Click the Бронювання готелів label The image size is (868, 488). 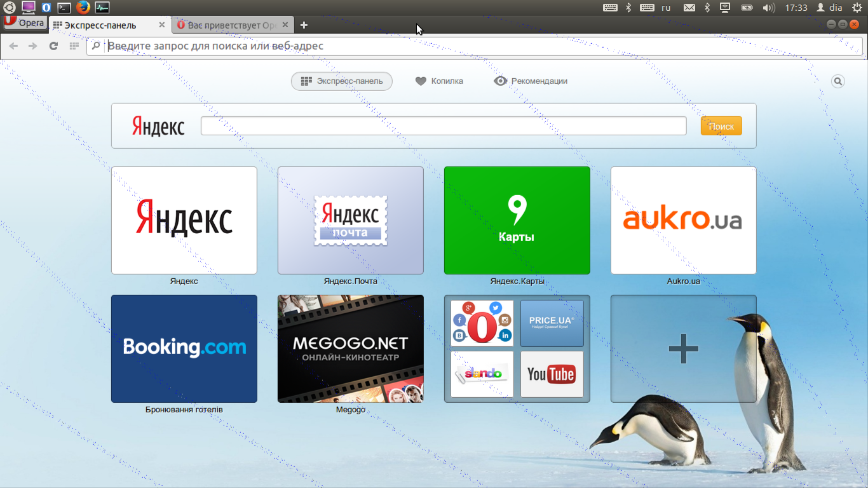(184, 410)
